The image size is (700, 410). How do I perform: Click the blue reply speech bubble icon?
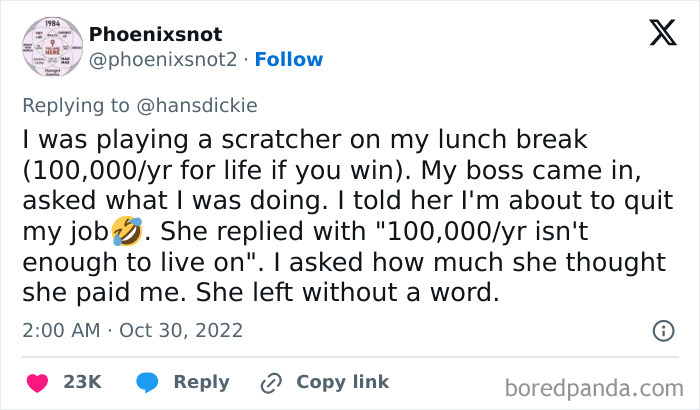[146, 382]
